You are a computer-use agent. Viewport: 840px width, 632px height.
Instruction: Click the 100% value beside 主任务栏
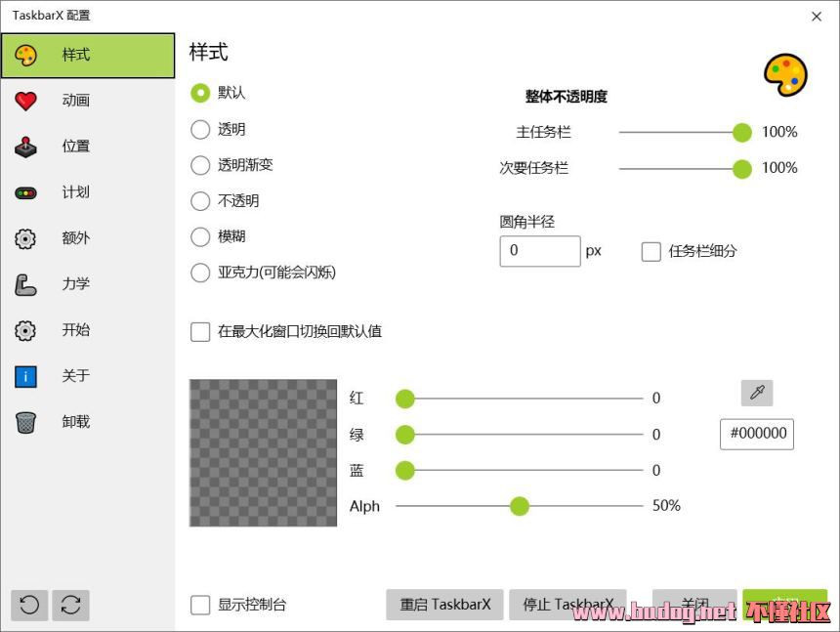(x=779, y=132)
